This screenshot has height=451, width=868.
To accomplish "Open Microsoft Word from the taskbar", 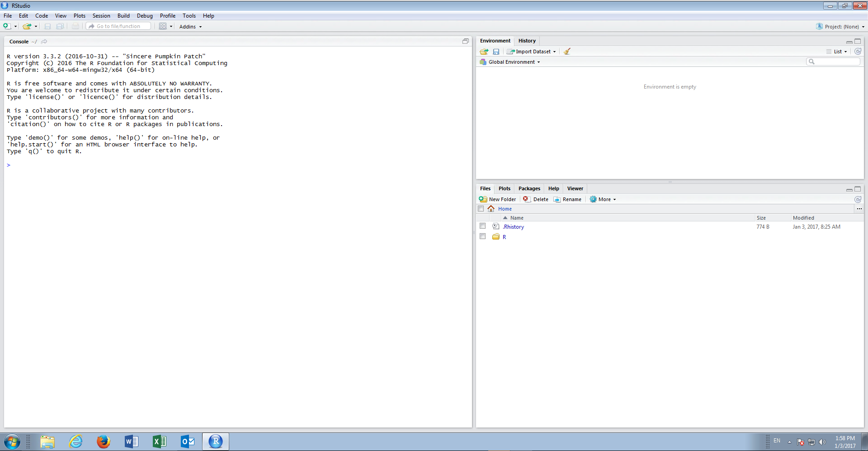I will [x=132, y=442].
